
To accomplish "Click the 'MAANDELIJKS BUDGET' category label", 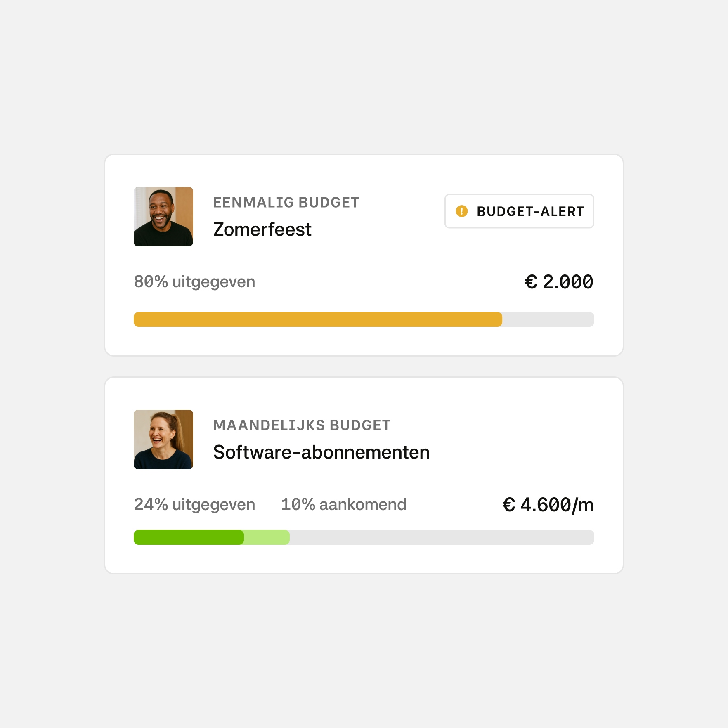I will click(x=302, y=425).
